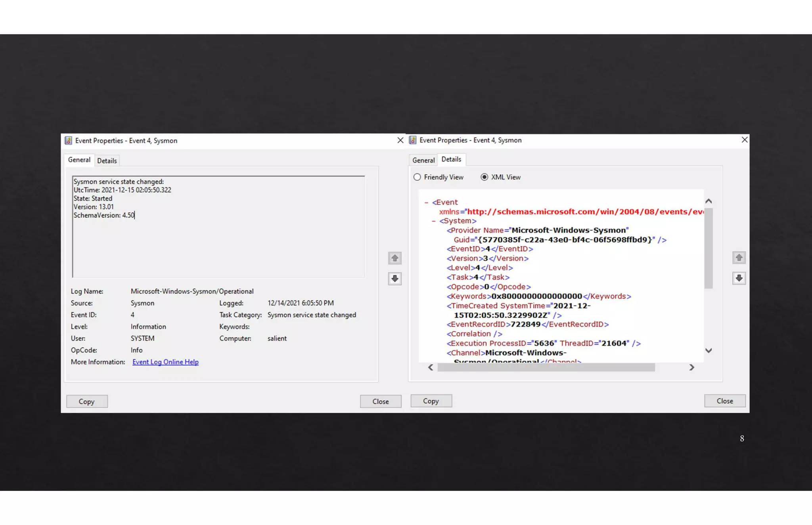Select the XML View radio button
Screen dimensions: 812x525
click(484, 177)
